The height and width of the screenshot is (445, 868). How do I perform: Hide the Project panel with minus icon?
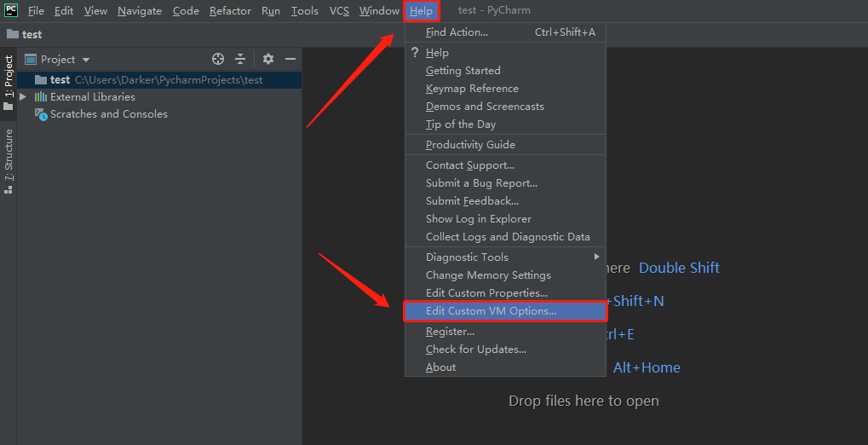click(x=290, y=60)
